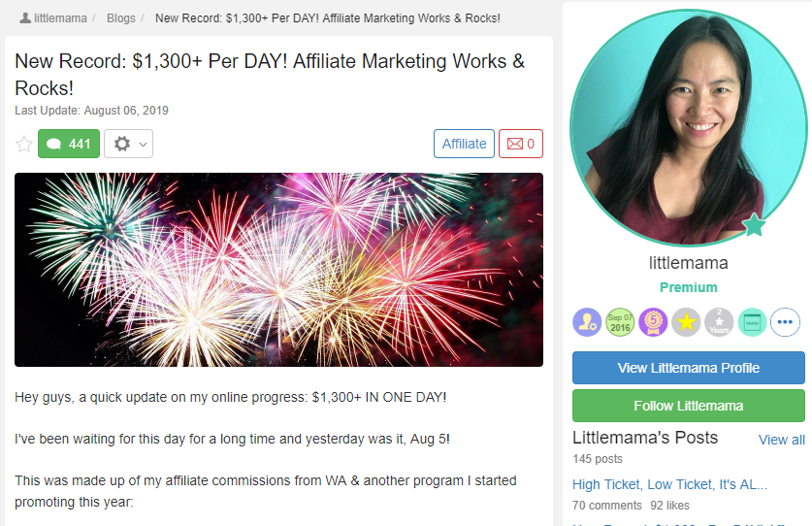Click the fireworks banner image
The width and height of the screenshot is (812, 526).
click(x=278, y=270)
